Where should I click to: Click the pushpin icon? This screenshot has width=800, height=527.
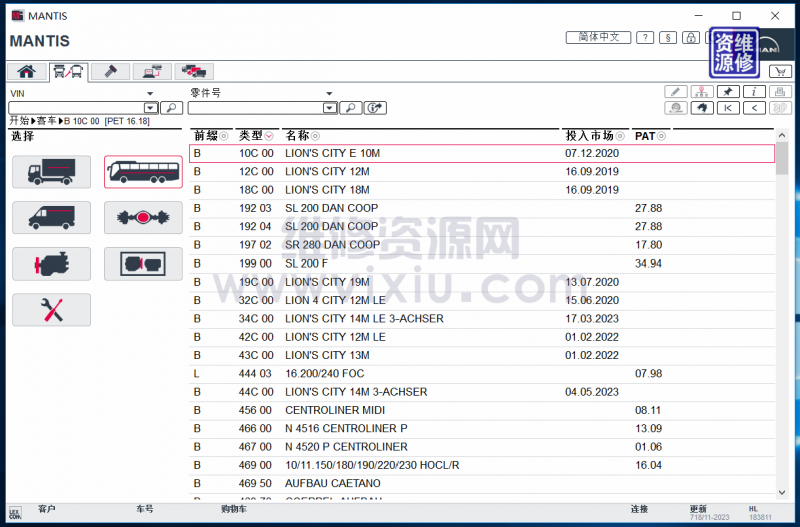(x=728, y=92)
